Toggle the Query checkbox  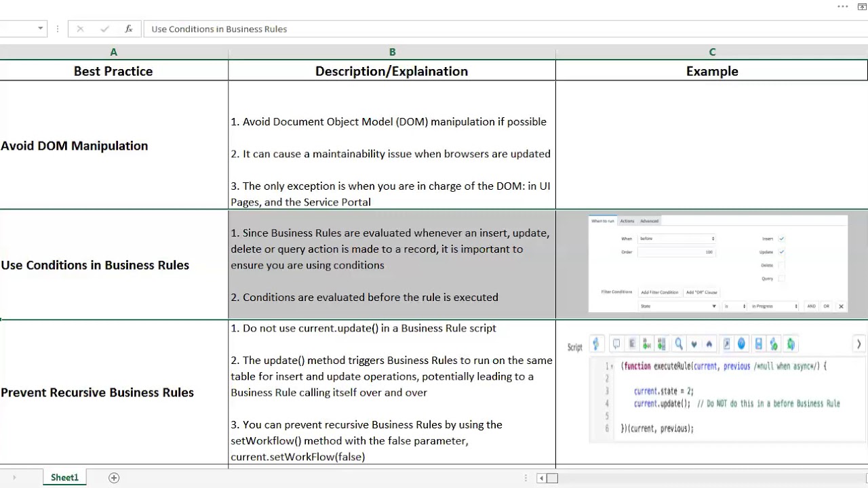coord(781,279)
